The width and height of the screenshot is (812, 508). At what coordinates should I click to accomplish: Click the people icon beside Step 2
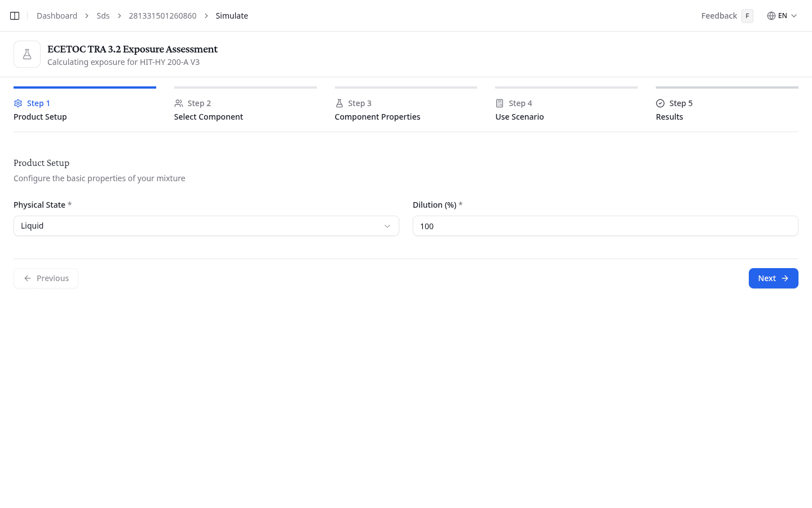(x=178, y=103)
